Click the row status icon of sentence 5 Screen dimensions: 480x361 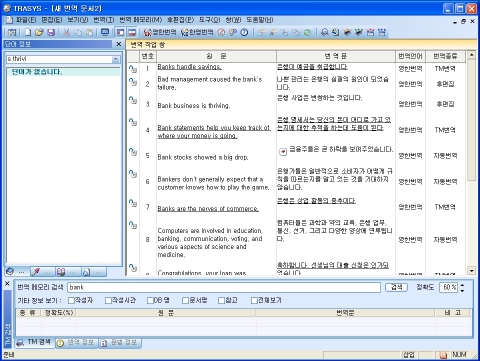click(x=133, y=151)
